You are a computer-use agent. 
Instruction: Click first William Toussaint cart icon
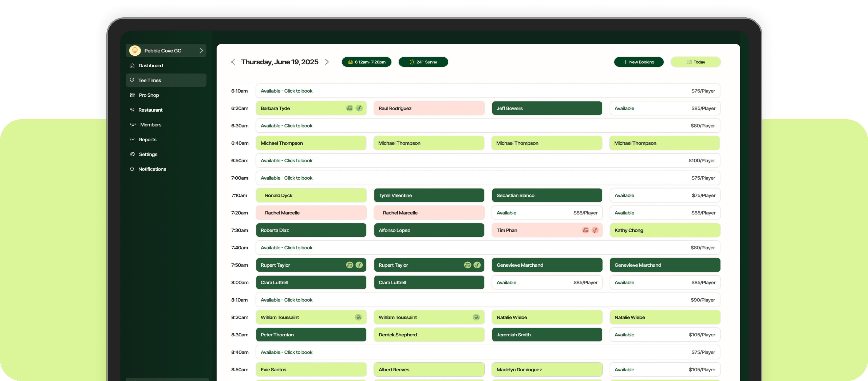[358, 317]
